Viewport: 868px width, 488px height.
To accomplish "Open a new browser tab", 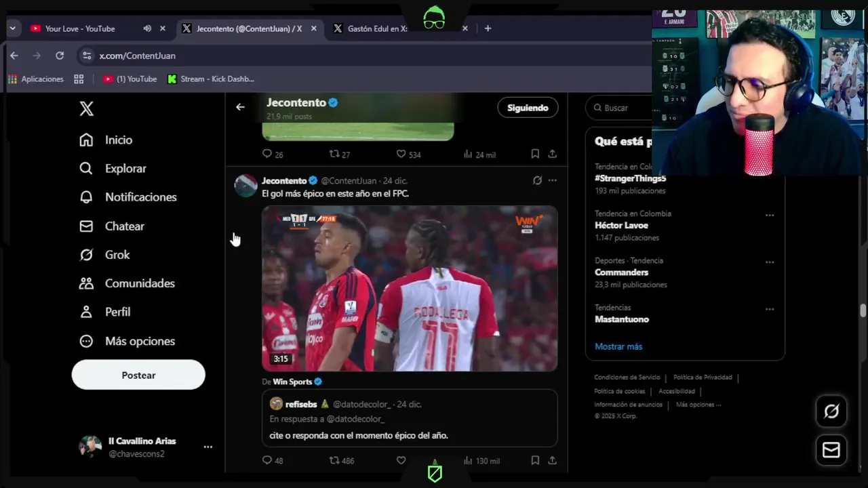I will click(488, 28).
